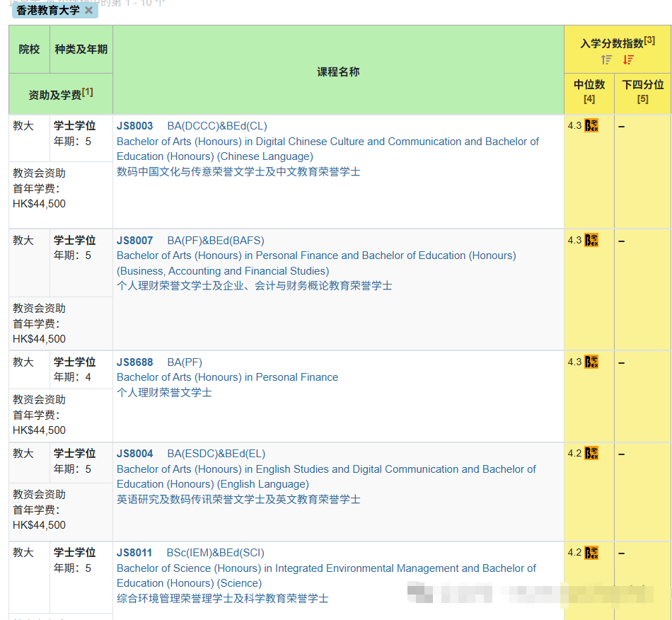Select first-year fee HK$44,500 for JS8003
This screenshot has width=672, height=620.
39,204
